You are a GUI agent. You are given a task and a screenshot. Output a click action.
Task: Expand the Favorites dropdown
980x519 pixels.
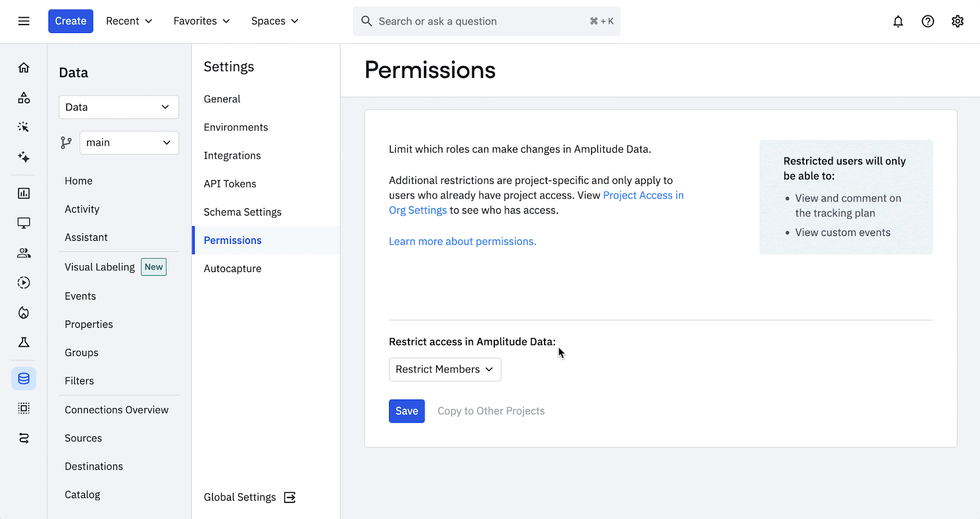click(202, 21)
